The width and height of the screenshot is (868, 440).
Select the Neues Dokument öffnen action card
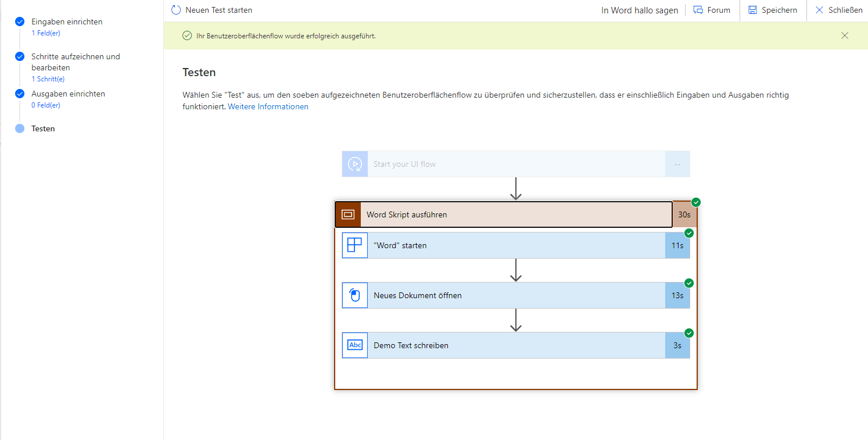[x=516, y=295]
